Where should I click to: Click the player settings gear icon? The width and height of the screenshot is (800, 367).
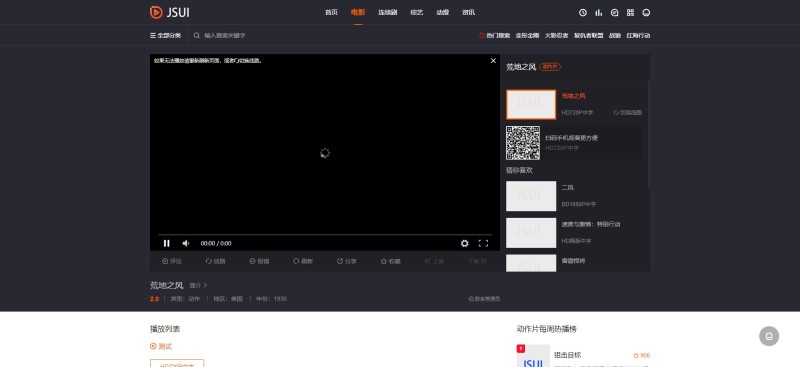click(x=464, y=243)
